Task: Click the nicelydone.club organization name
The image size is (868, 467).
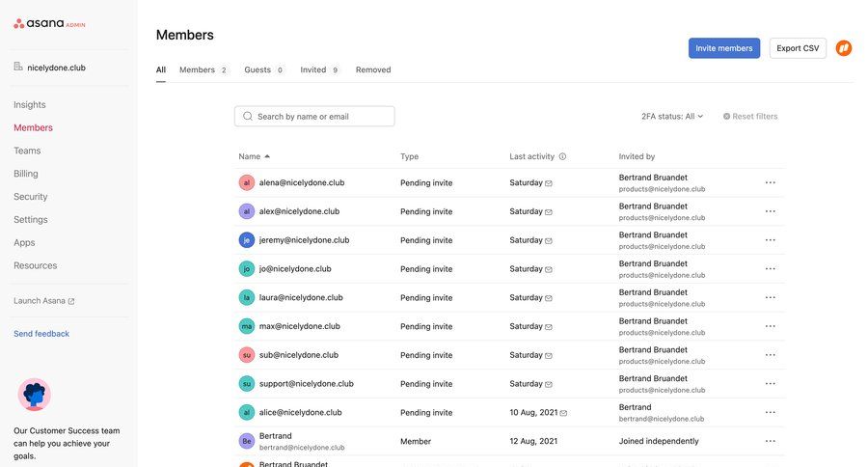Action: coord(57,68)
